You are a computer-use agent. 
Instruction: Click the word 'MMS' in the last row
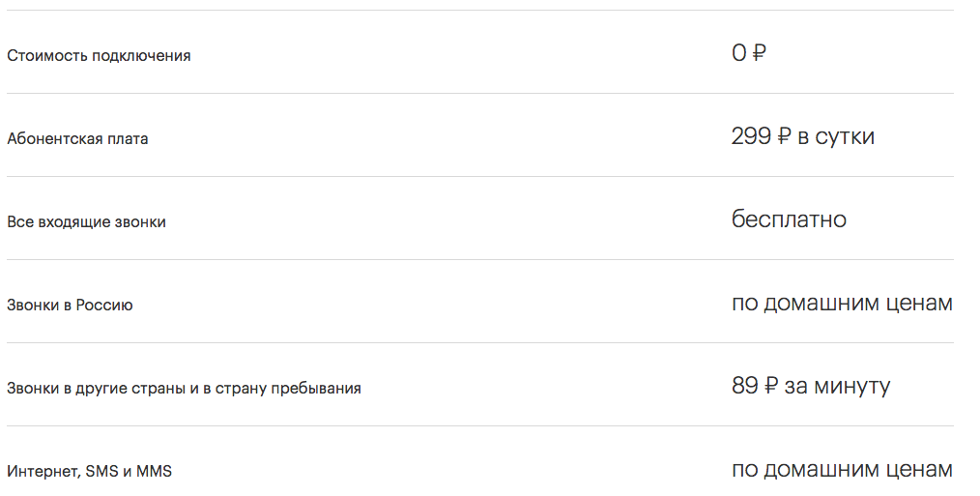(154, 471)
